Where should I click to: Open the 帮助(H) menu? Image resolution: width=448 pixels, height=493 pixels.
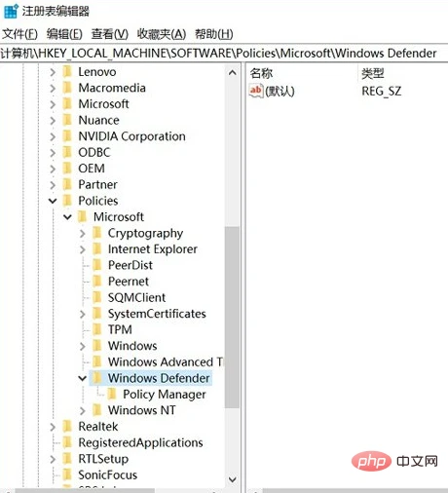point(214,34)
